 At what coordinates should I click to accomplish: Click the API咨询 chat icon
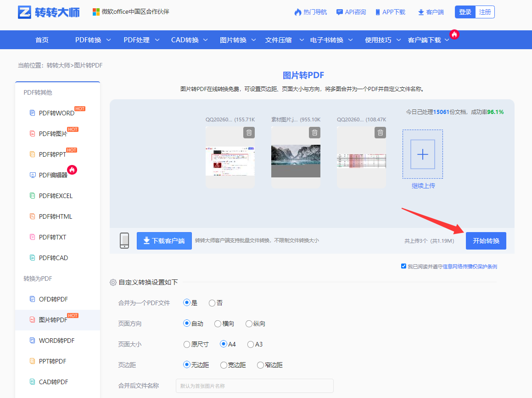[339, 12]
